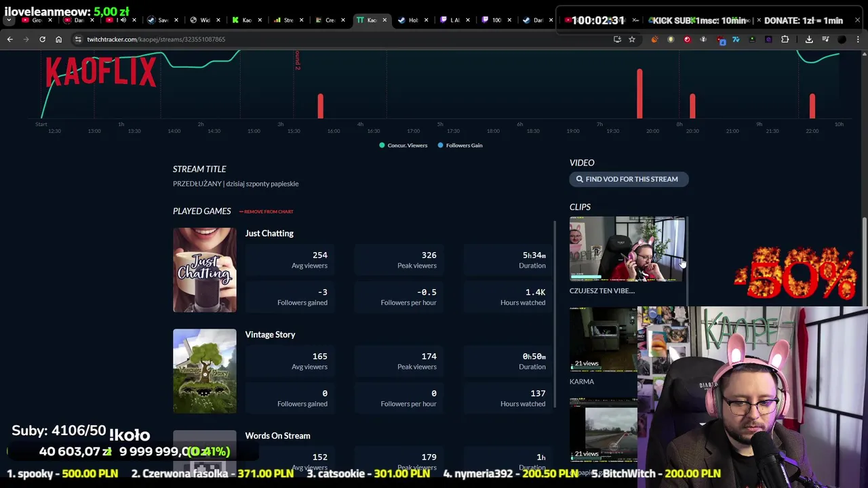Click the Find VOD for this stream button

coord(627,179)
